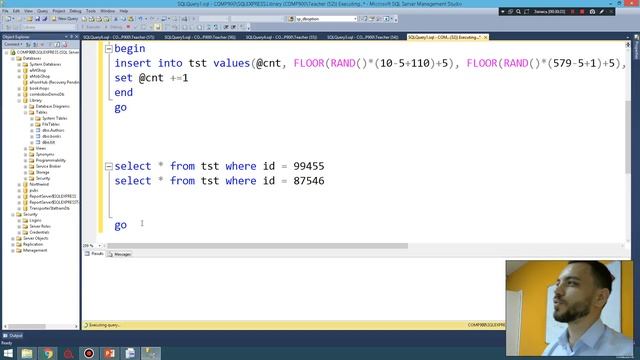This screenshot has height=360, width=640.
Task: Expand the System Databases folder
Action: click(x=19, y=64)
